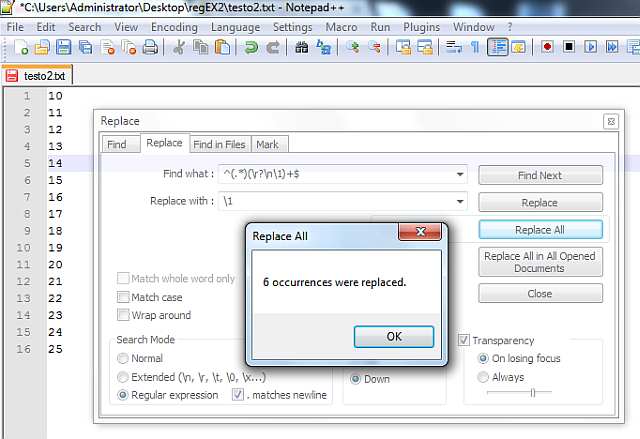The image size is (640, 439).
Task: Click the Close button in Replace dialog
Action: (x=540, y=293)
